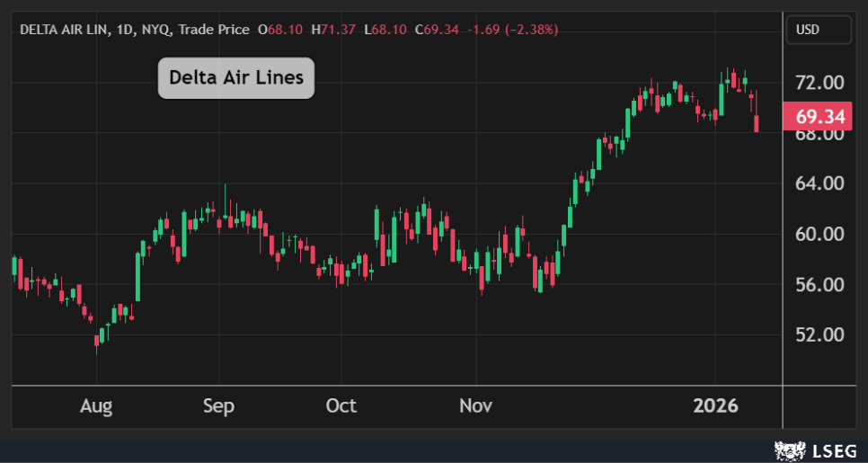Click the 60.00 price axis label
Image resolution: width=868 pixels, height=463 pixels.
coord(818,234)
